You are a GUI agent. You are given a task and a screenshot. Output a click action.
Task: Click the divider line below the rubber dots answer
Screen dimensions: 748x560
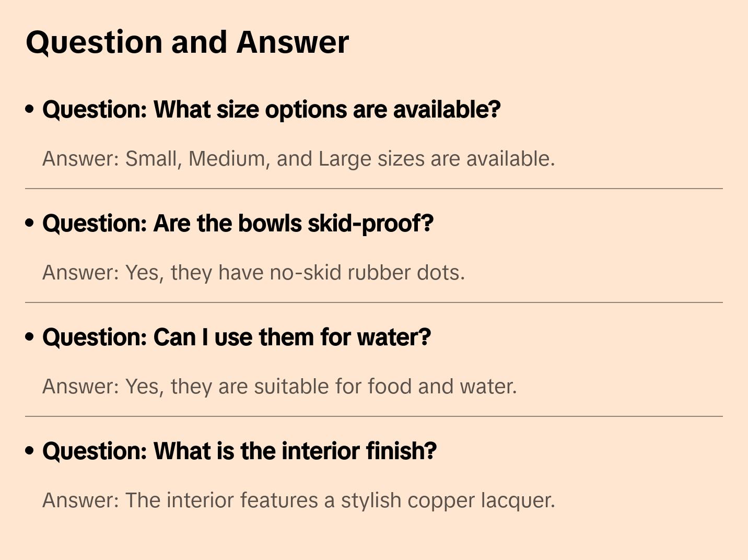(x=374, y=302)
